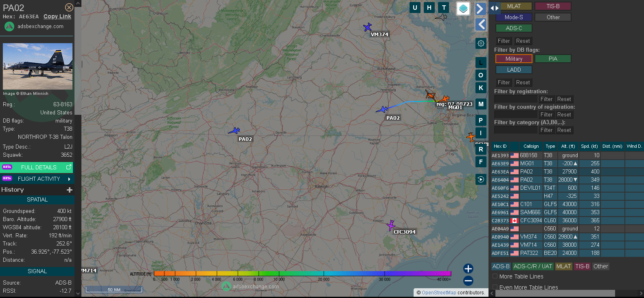This screenshot has width=644, height=298.
Task: Click the category filter input field
Action: coord(516,130)
